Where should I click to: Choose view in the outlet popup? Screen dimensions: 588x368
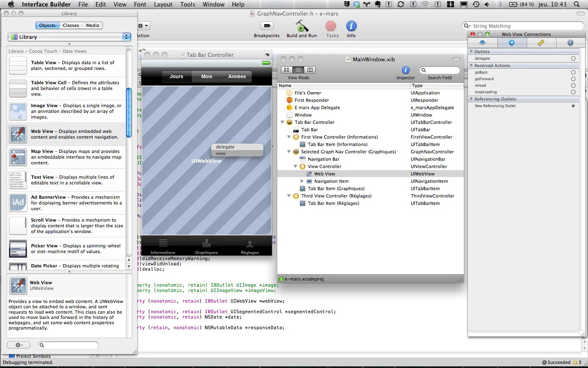pos(237,153)
